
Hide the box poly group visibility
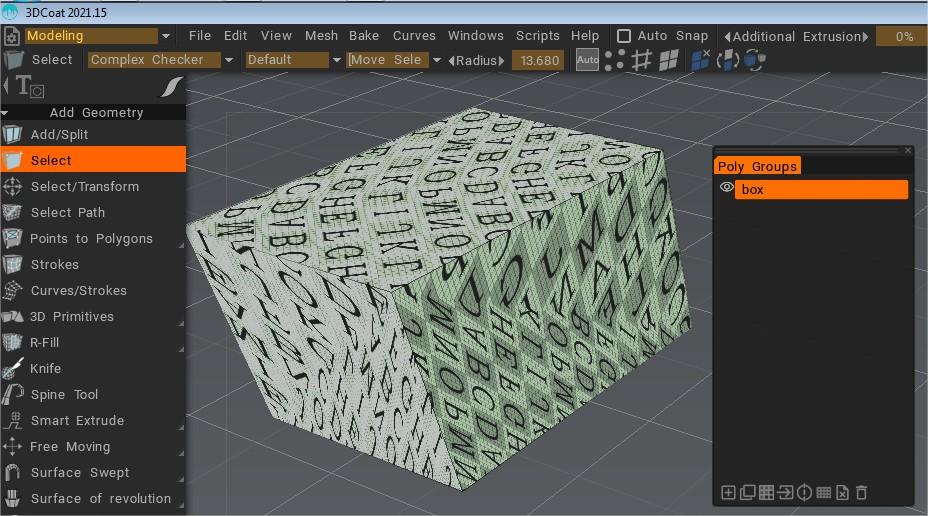pyautogui.click(x=726, y=188)
